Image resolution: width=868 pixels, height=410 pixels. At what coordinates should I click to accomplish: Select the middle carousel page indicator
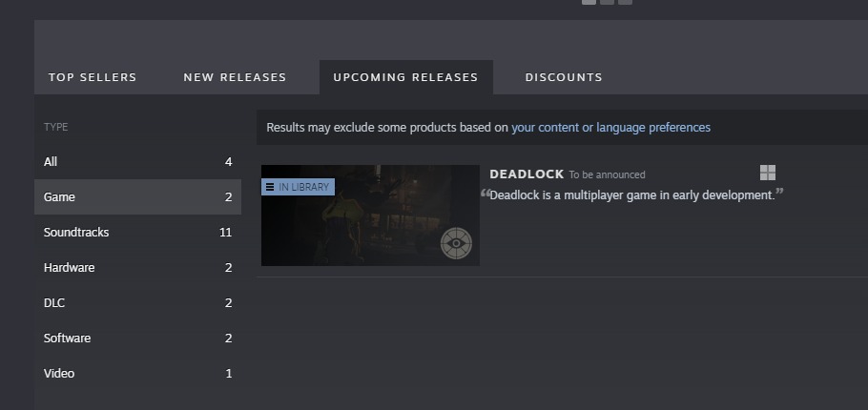pos(608,2)
